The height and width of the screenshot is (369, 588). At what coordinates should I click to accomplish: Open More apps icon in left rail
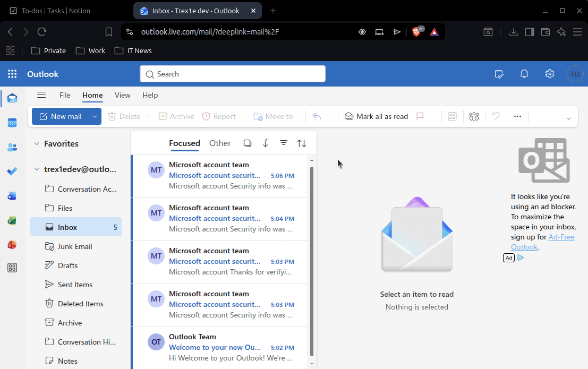coord(12,268)
